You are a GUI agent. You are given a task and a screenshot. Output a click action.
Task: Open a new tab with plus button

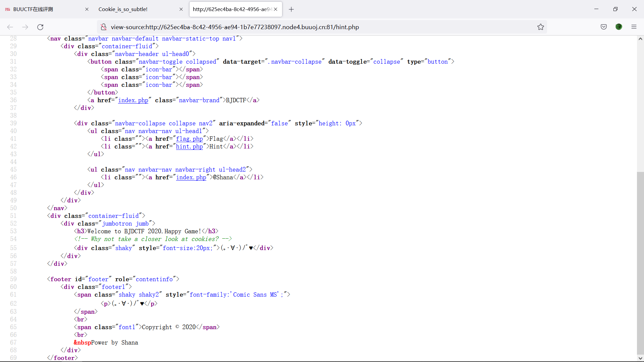pos(291,9)
